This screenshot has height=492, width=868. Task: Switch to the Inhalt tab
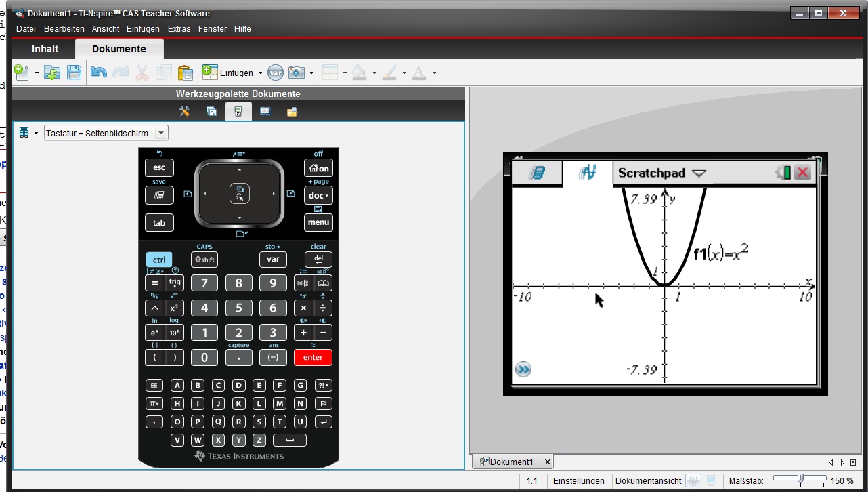click(45, 49)
